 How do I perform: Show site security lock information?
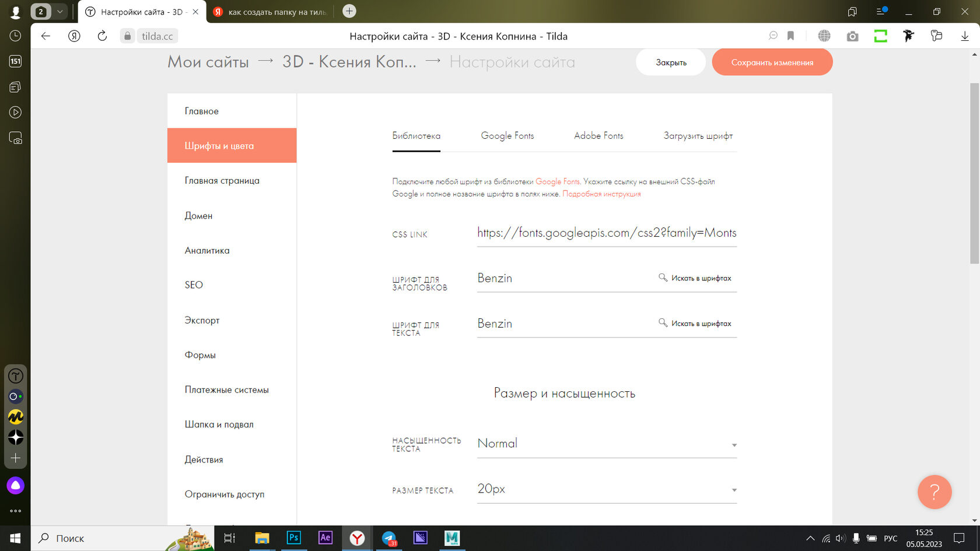pyautogui.click(x=127, y=36)
